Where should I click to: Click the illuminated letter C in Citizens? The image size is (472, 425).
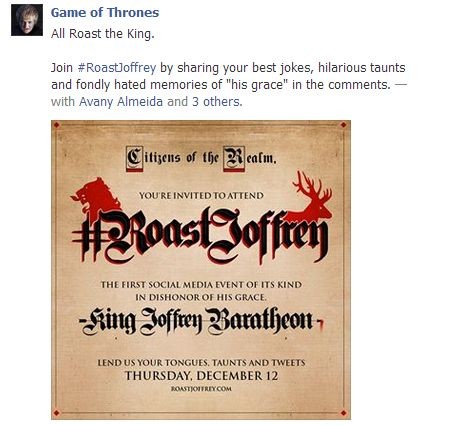(x=134, y=159)
